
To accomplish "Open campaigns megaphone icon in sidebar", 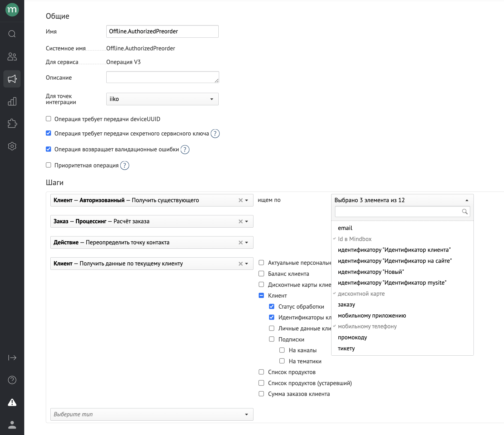I will coord(12,79).
